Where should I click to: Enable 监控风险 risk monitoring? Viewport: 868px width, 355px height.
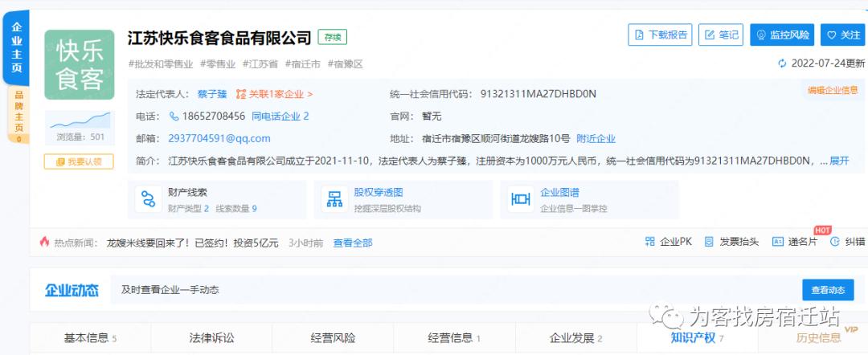point(782,35)
